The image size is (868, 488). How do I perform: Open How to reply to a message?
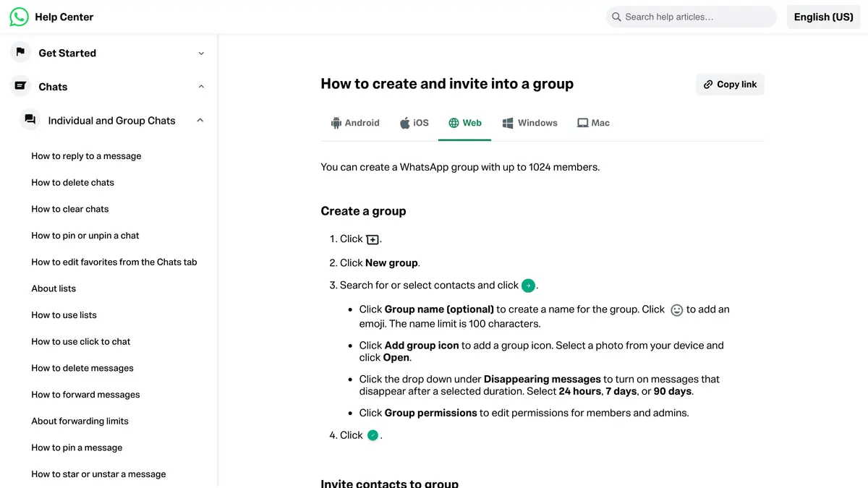pyautogui.click(x=86, y=156)
